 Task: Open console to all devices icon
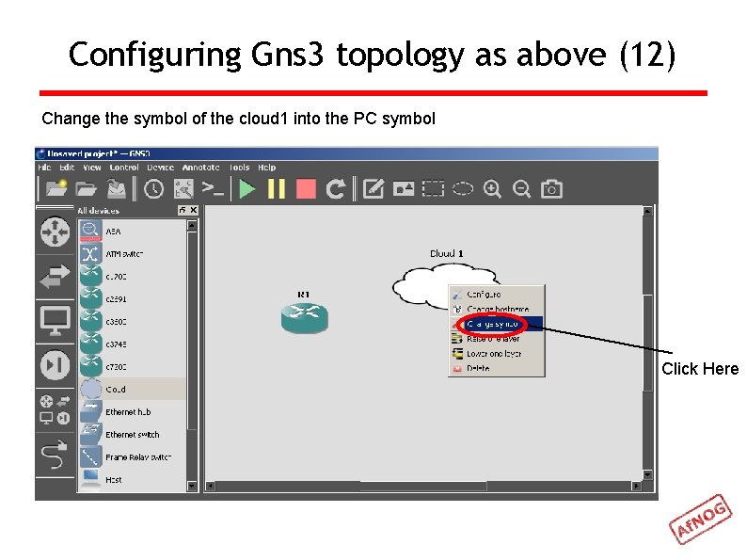coord(213,189)
